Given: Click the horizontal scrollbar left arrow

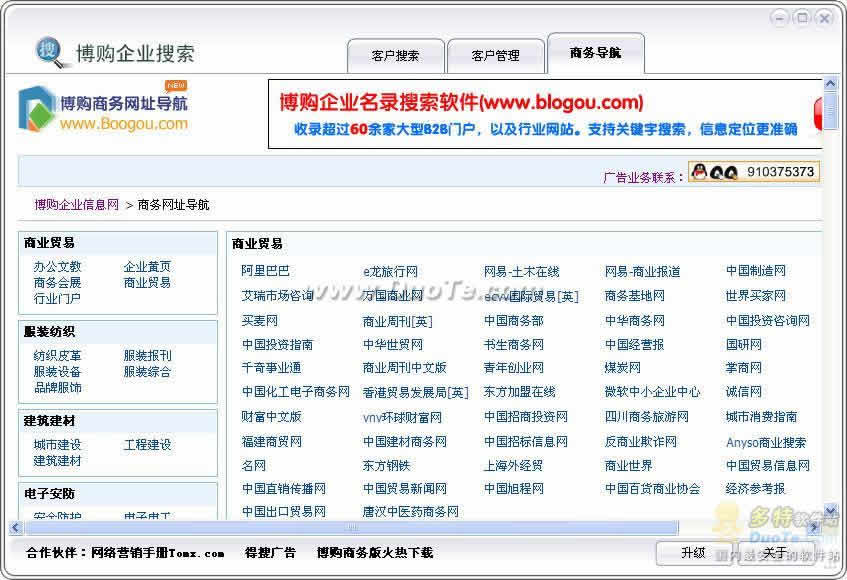Looking at the screenshot, I should (x=16, y=528).
